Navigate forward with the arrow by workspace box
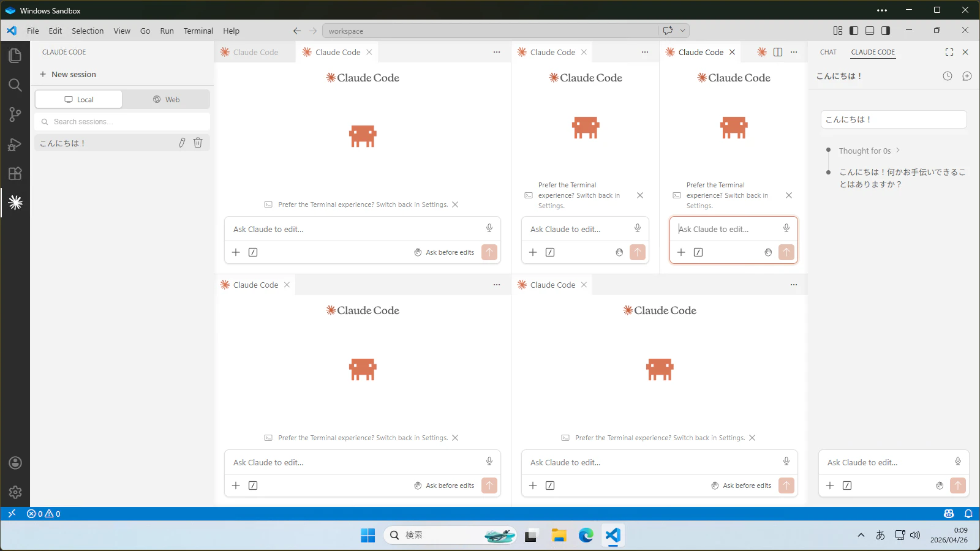Viewport: 980px width, 551px height. (313, 31)
